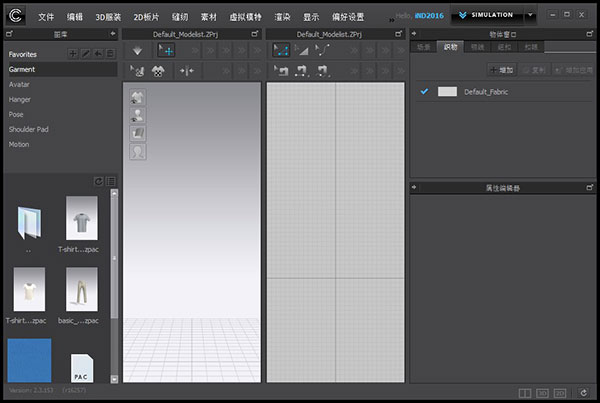Click the add to Favorites plus icon
The image size is (600, 403).
click(73, 53)
